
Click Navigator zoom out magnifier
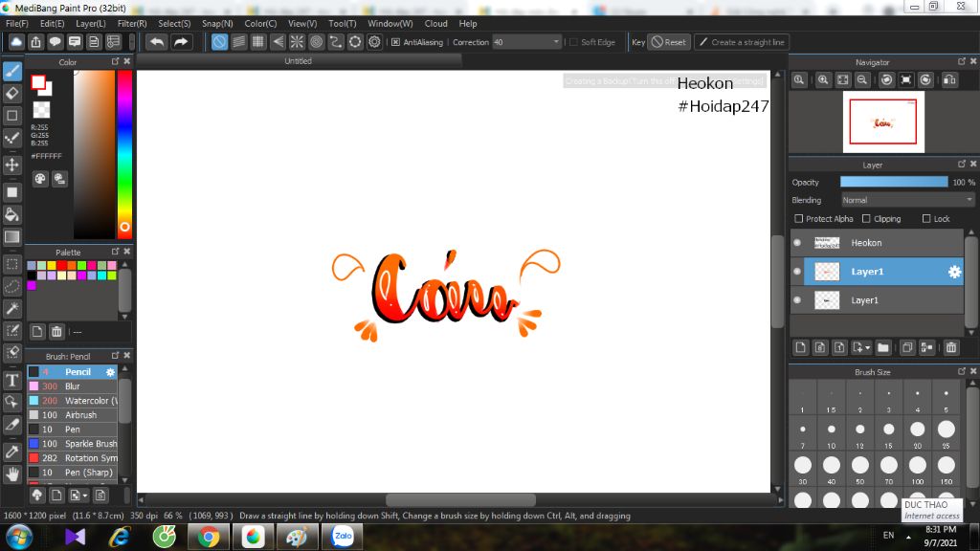tap(862, 80)
